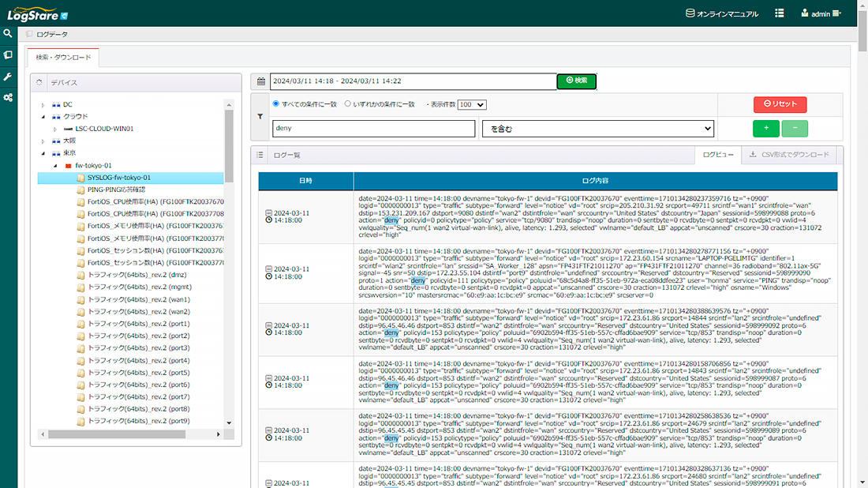868x488 pixels.
Task: Click the filter funnel icon
Action: [260, 116]
